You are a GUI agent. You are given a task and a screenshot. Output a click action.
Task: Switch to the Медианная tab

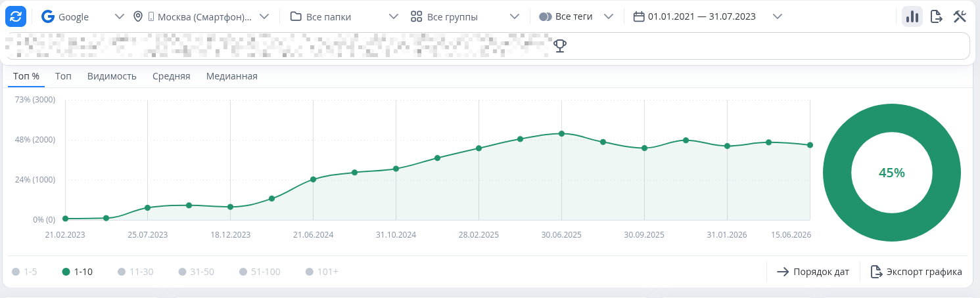[x=232, y=76]
